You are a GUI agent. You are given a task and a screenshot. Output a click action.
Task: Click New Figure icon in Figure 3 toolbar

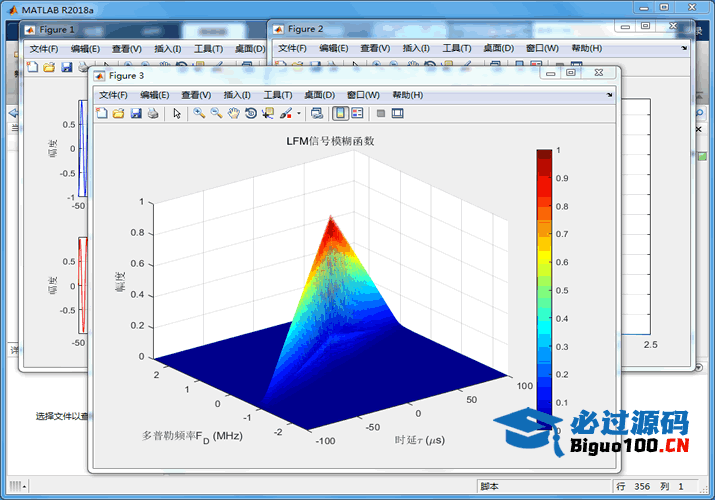tap(101, 114)
